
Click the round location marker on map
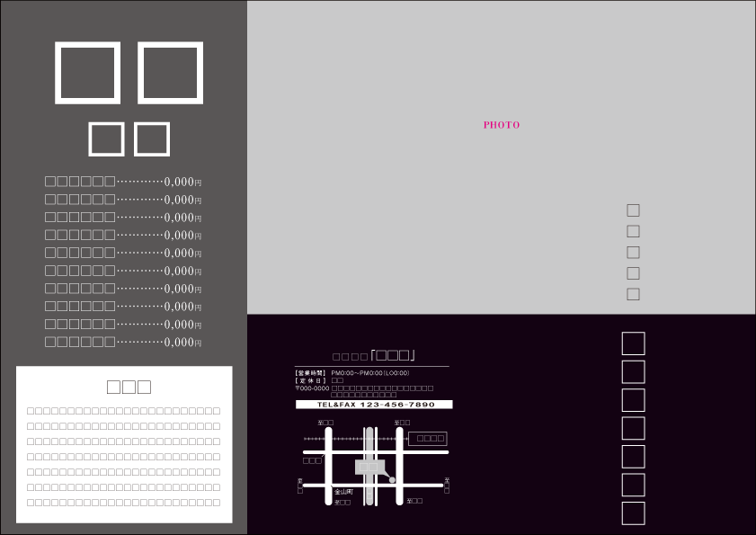click(392, 480)
